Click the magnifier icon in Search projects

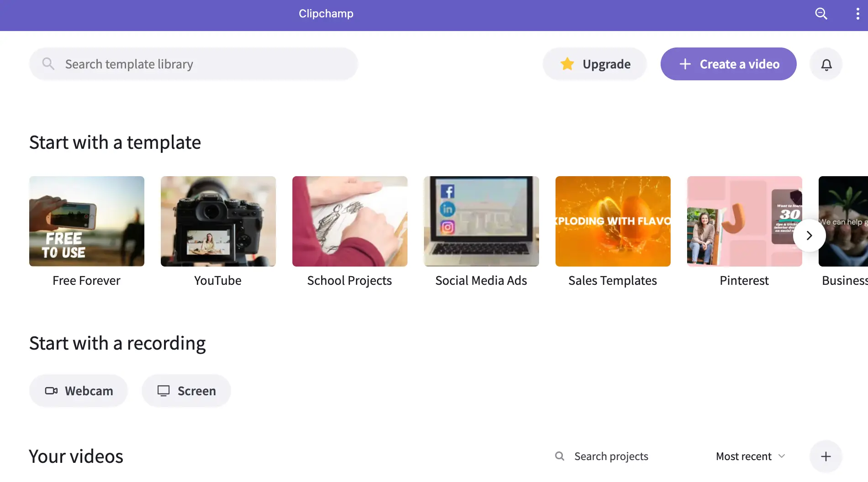pyautogui.click(x=559, y=456)
